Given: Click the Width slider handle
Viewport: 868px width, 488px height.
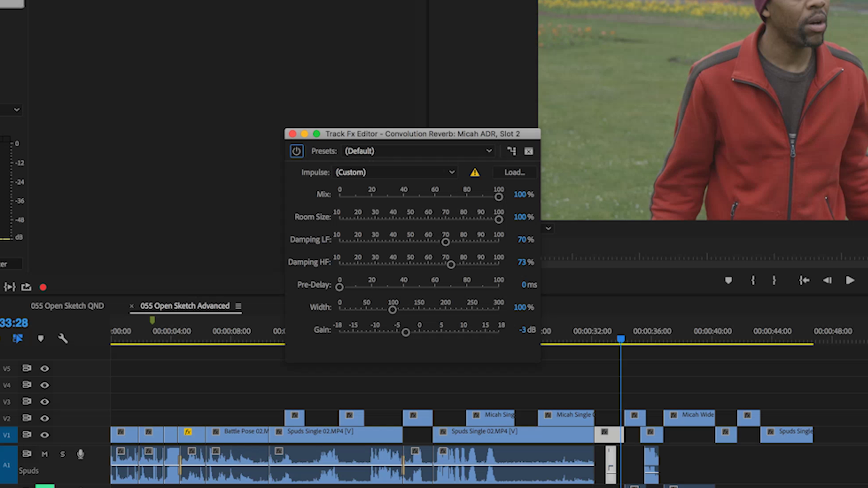Looking at the screenshot, I should [x=392, y=310].
